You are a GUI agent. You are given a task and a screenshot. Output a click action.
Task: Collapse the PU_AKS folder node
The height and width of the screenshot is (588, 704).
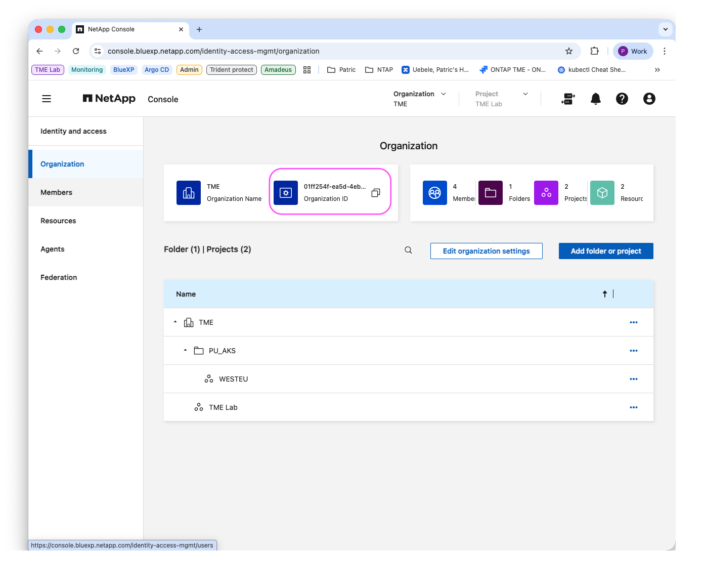pos(186,350)
